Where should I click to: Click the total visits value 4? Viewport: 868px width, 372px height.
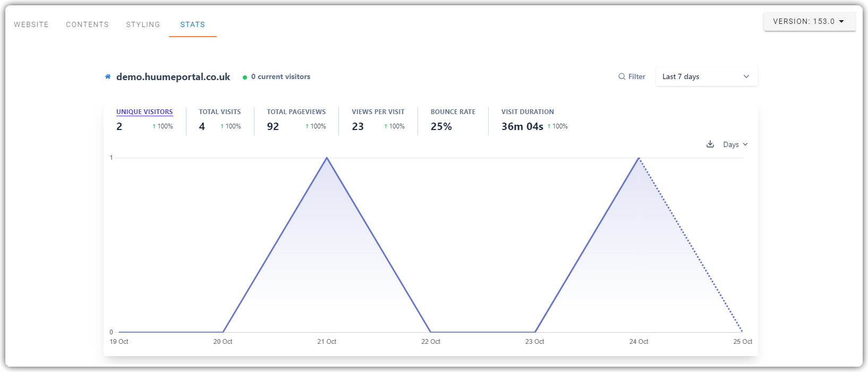click(202, 126)
